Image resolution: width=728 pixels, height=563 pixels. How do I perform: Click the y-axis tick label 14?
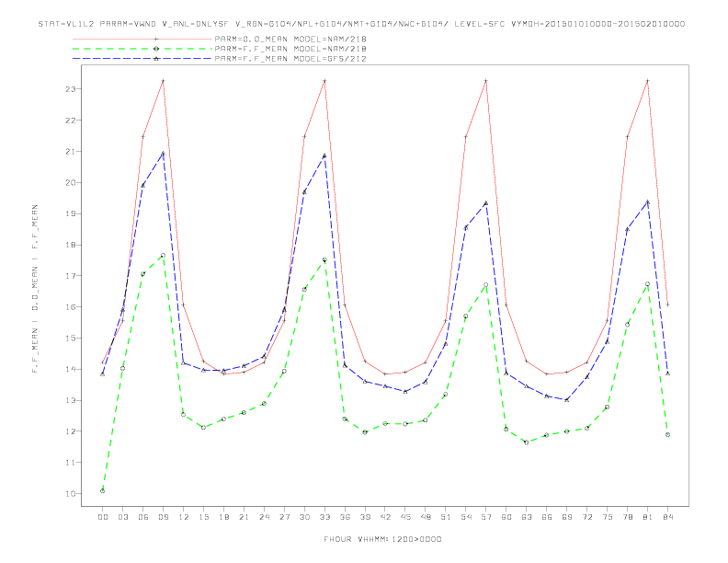pyautogui.click(x=71, y=369)
